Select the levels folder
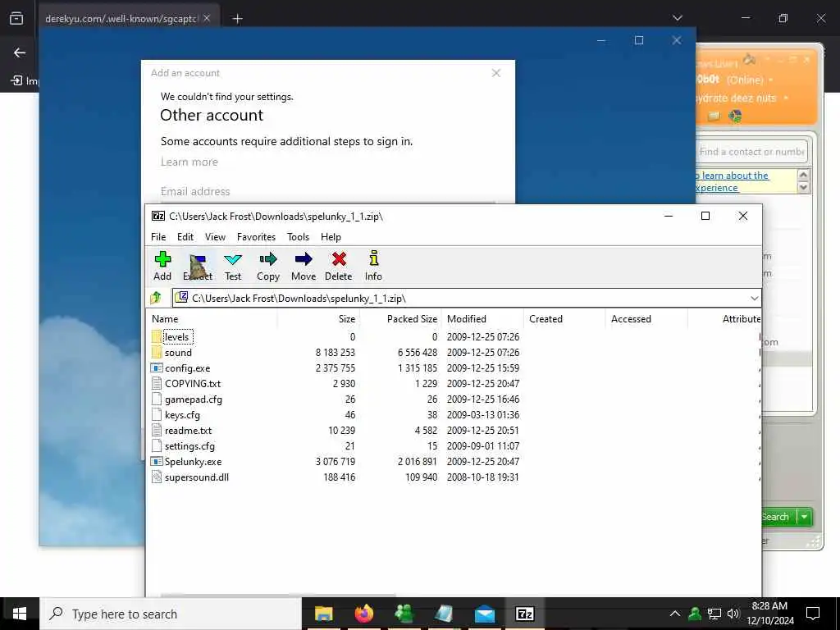The image size is (840, 630). tap(177, 337)
